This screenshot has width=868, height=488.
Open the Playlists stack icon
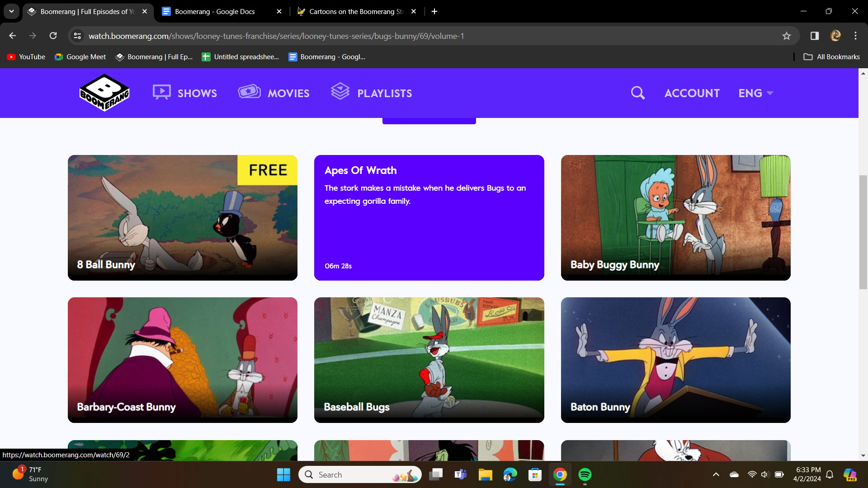(340, 91)
